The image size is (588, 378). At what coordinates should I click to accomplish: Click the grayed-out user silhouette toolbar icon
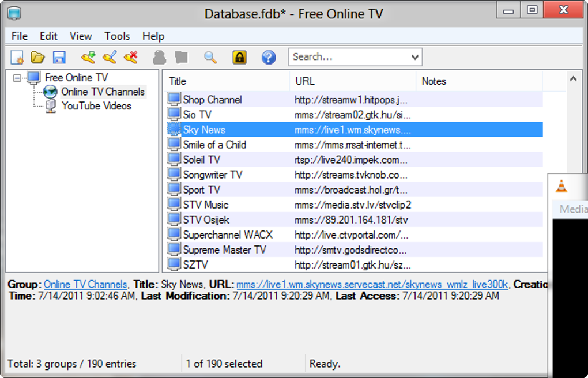(159, 58)
